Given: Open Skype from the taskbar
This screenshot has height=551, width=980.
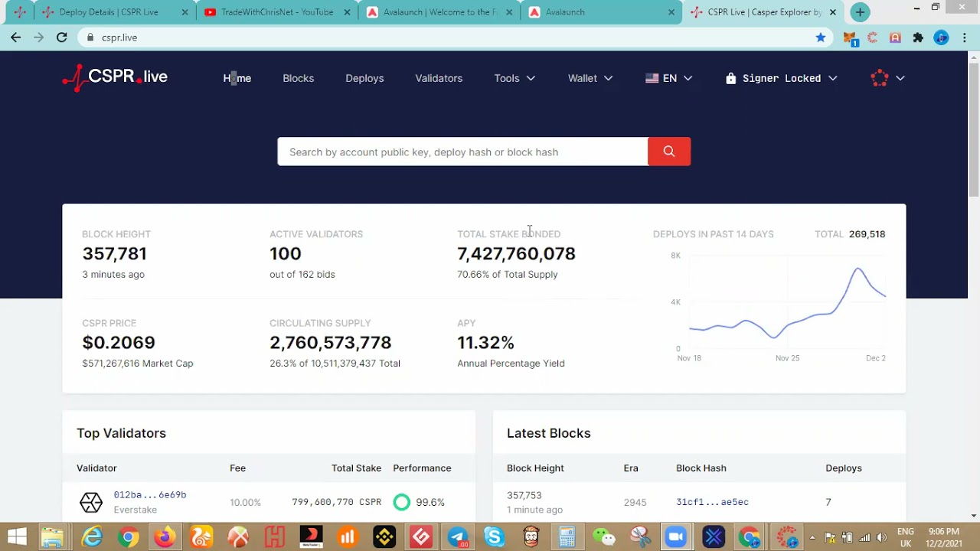Looking at the screenshot, I should [494, 537].
